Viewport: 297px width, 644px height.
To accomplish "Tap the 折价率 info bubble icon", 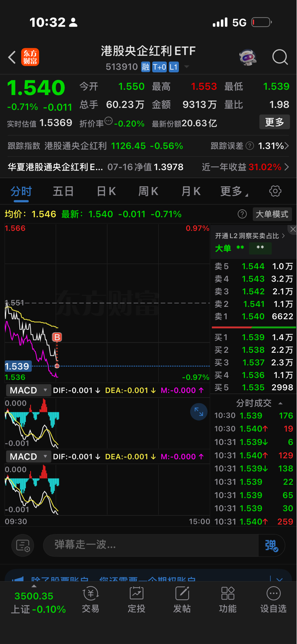I will click(109, 121).
